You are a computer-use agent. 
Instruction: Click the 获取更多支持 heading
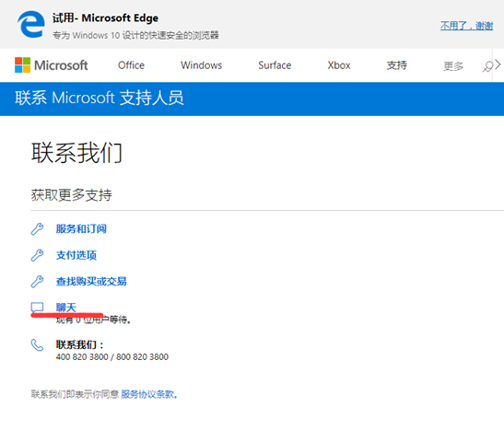click(x=71, y=195)
